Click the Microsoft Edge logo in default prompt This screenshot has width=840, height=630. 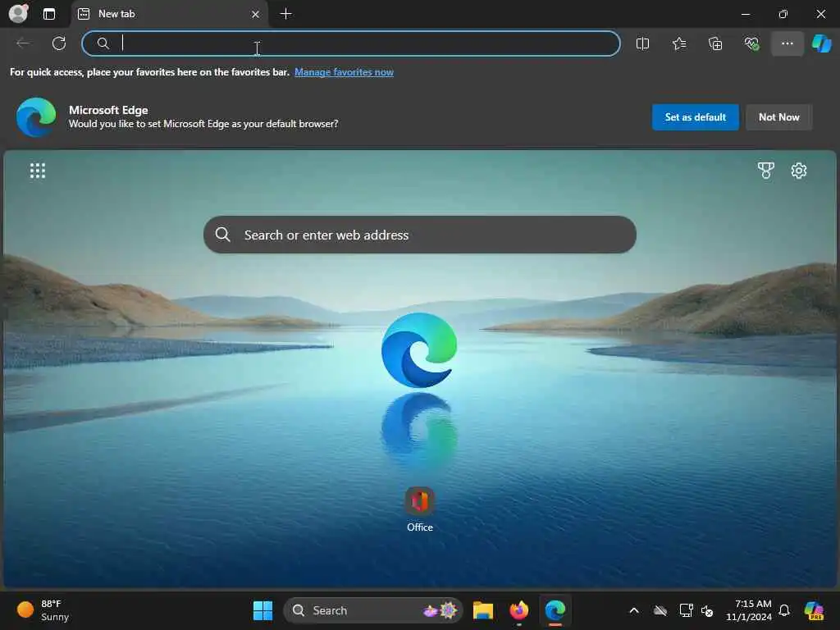pyautogui.click(x=36, y=117)
